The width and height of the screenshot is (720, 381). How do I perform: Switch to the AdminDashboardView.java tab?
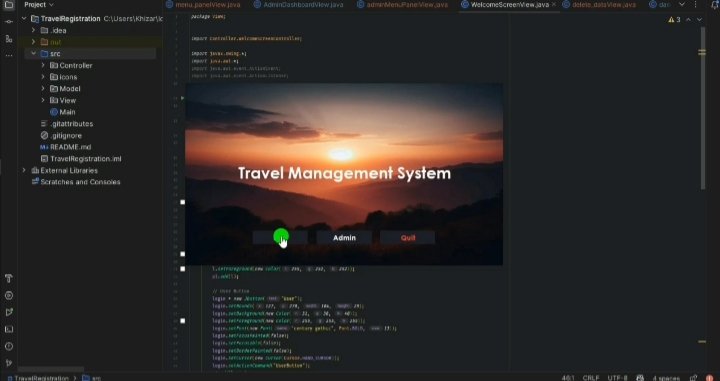(299, 5)
